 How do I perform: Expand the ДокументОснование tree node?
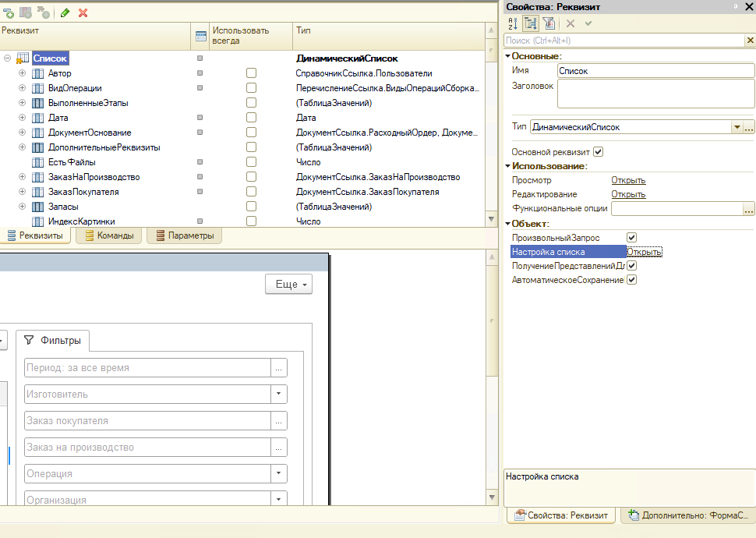pyautogui.click(x=22, y=133)
